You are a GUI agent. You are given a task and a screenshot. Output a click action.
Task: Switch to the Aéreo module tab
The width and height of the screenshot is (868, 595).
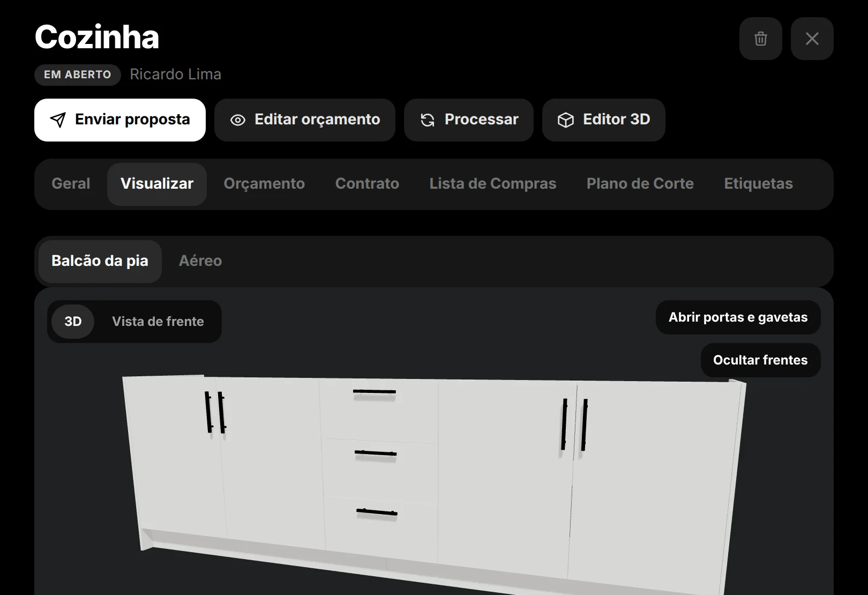point(200,261)
